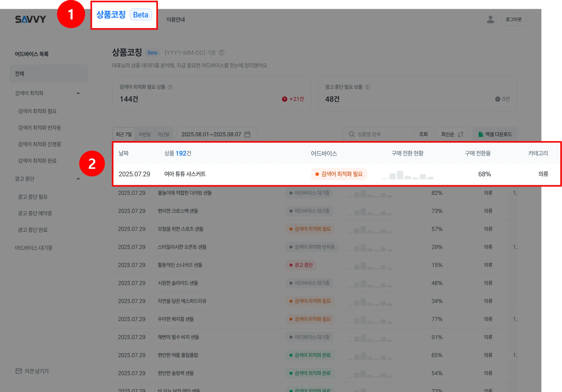The width and height of the screenshot is (562, 392).
Task: Click the user profile avatar icon
Action: click(490, 19)
